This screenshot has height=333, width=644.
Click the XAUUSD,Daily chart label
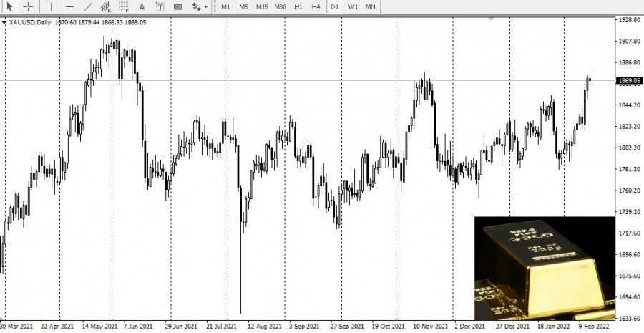click(x=30, y=23)
